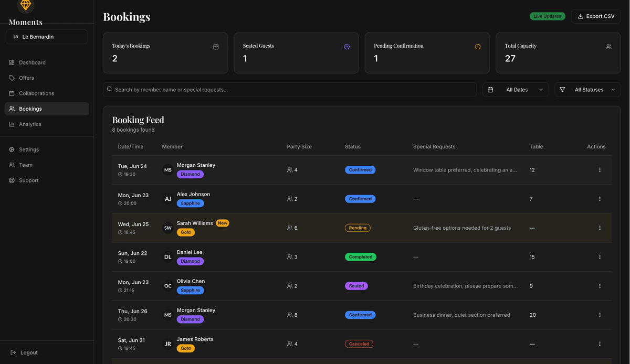Click the Export CSV button

point(596,16)
